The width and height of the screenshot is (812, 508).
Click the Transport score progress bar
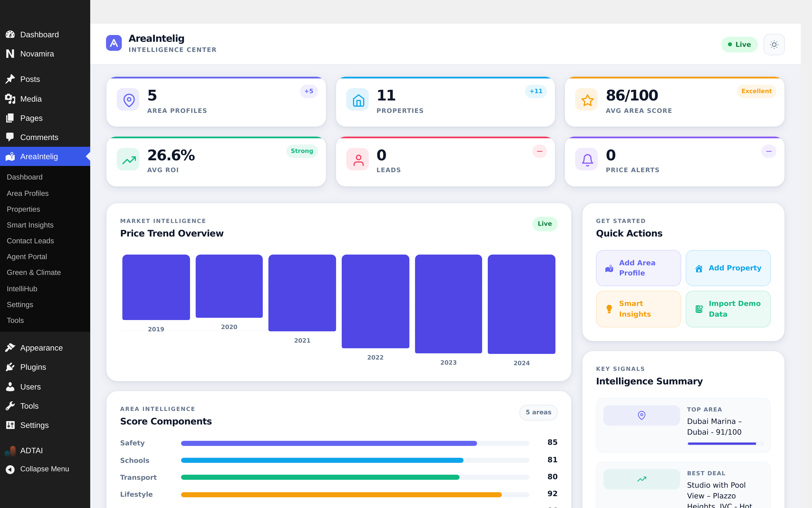tap(355, 477)
